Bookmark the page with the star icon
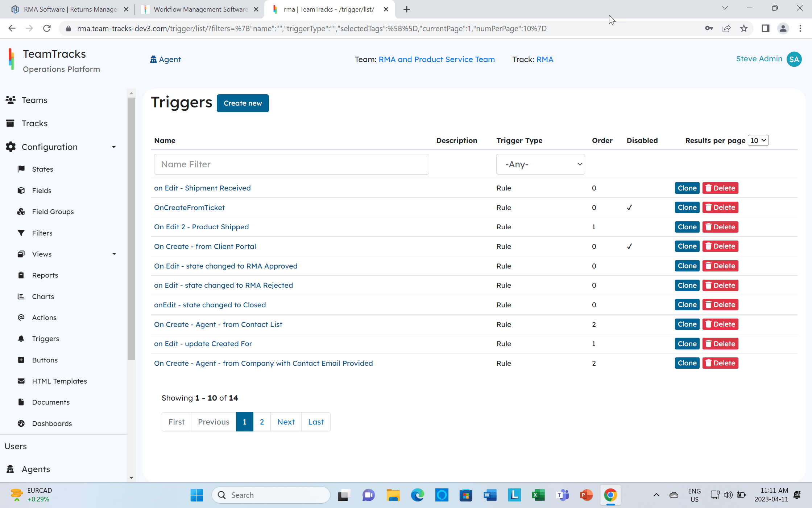Viewport: 812px width, 508px height. [x=744, y=29]
